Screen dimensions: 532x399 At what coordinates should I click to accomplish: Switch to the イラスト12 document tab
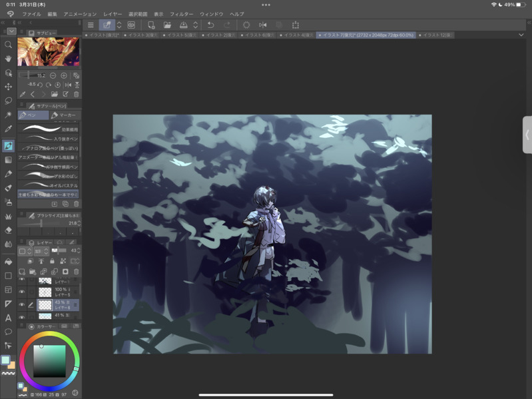(436, 35)
